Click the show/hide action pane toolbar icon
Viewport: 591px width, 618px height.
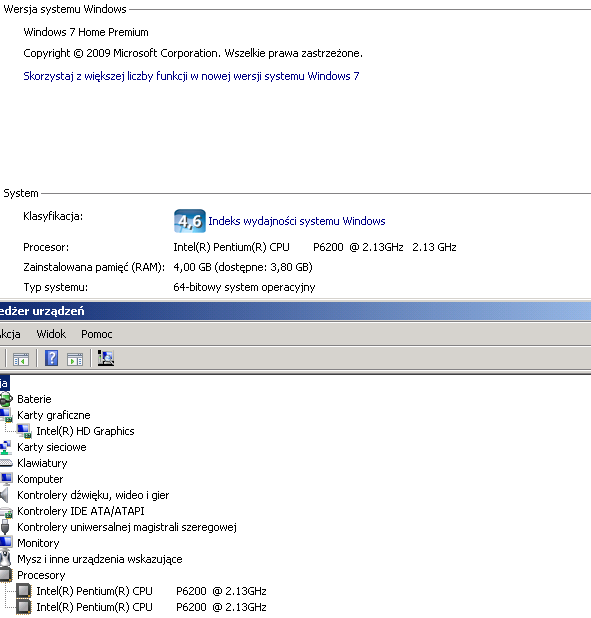(75, 359)
